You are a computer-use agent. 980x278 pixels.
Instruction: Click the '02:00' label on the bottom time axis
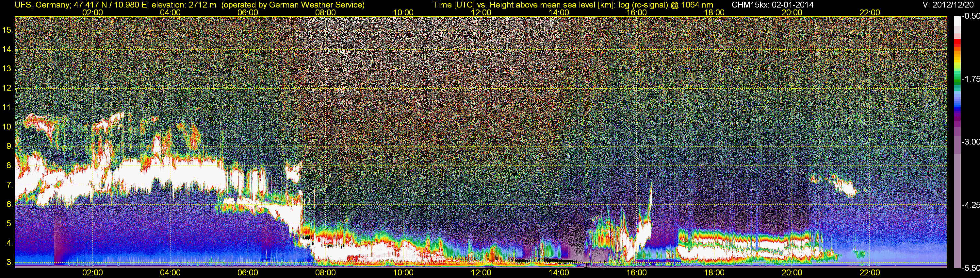(x=92, y=273)
